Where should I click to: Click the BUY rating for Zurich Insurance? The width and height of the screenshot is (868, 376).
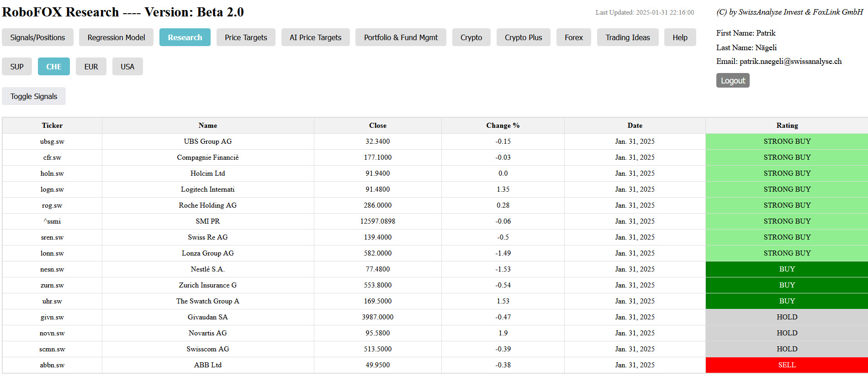click(x=787, y=285)
